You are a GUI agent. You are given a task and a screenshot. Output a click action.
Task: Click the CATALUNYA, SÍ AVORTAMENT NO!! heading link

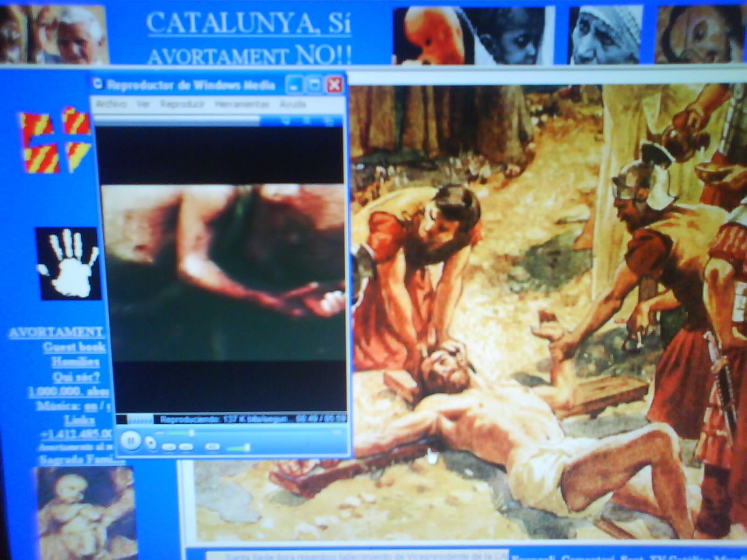tap(249, 38)
